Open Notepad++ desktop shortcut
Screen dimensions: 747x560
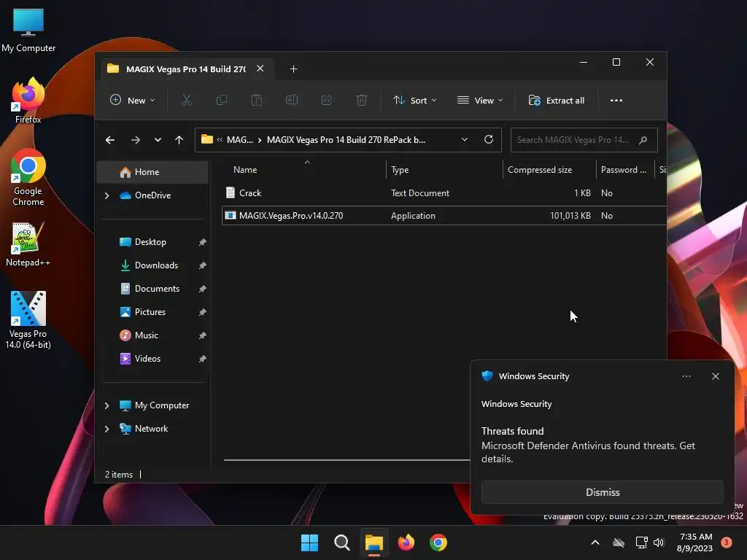click(x=28, y=245)
